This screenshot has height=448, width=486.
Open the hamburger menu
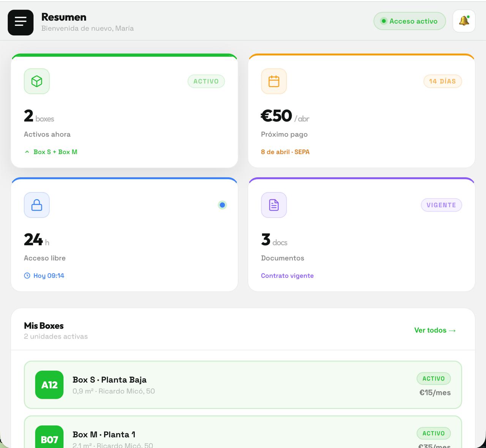tap(21, 22)
